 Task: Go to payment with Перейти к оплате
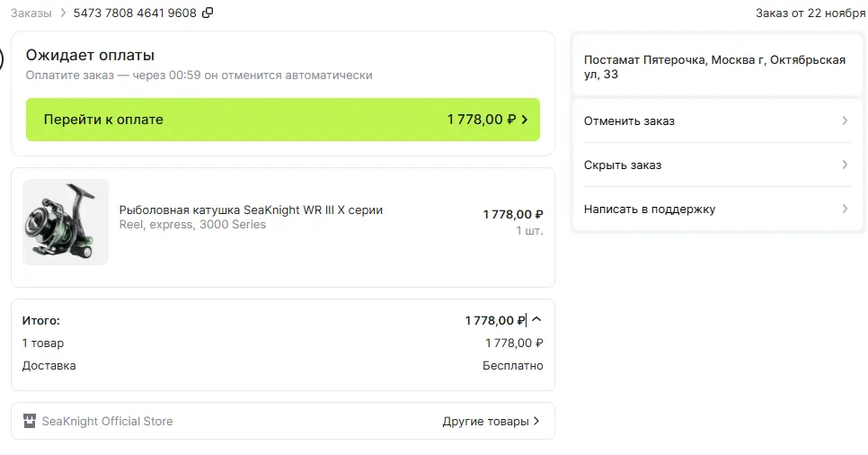(283, 120)
